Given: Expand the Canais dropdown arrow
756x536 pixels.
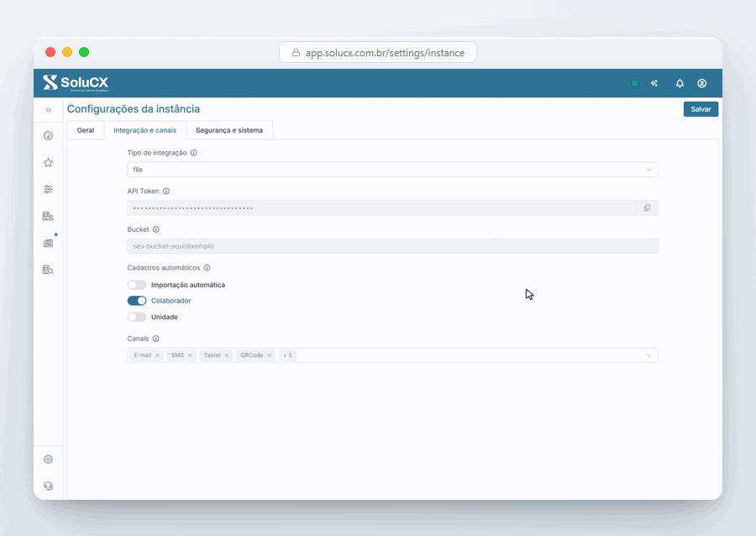Looking at the screenshot, I should pos(649,355).
